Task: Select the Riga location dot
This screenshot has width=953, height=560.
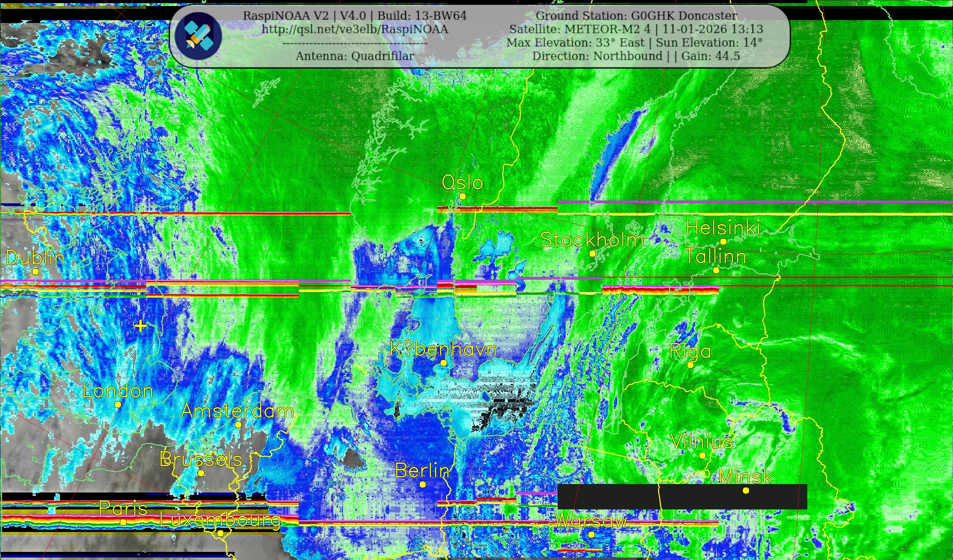Action: tap(691, 365)
